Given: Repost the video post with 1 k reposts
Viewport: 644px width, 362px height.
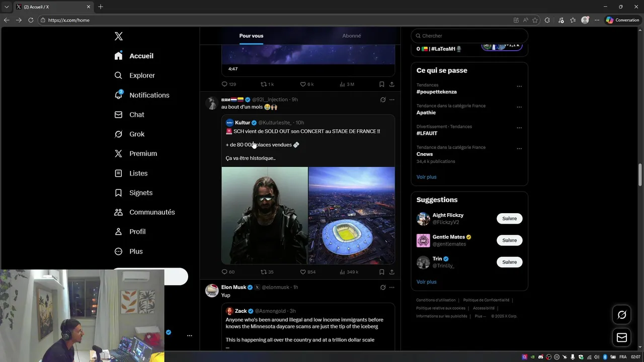Looking at the screenshot, I should coord(267,84).
